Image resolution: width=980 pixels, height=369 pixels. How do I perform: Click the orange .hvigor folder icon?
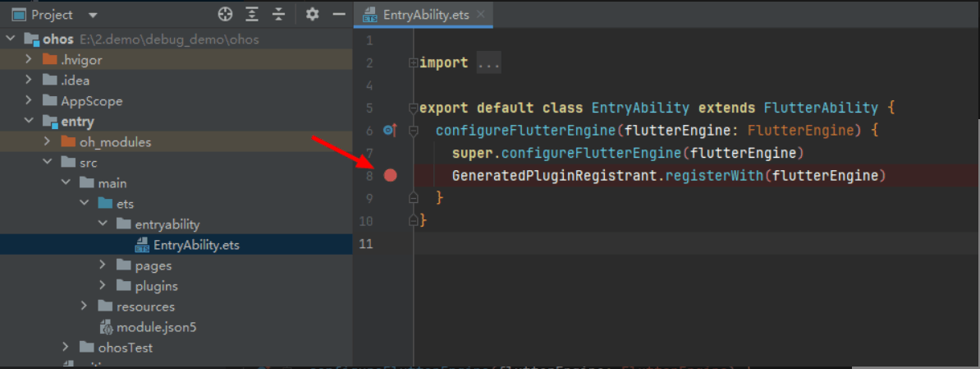pyautogui.click(x=49, y=60)
